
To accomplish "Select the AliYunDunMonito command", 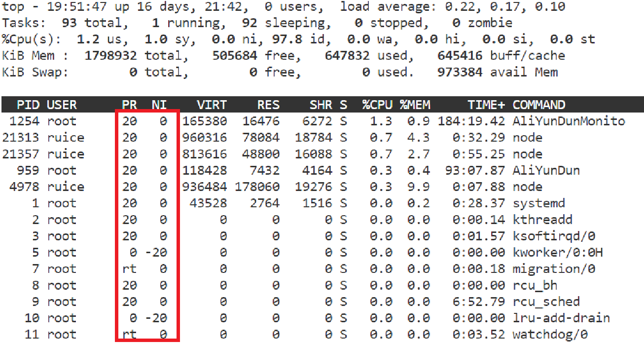I will 569,121.
